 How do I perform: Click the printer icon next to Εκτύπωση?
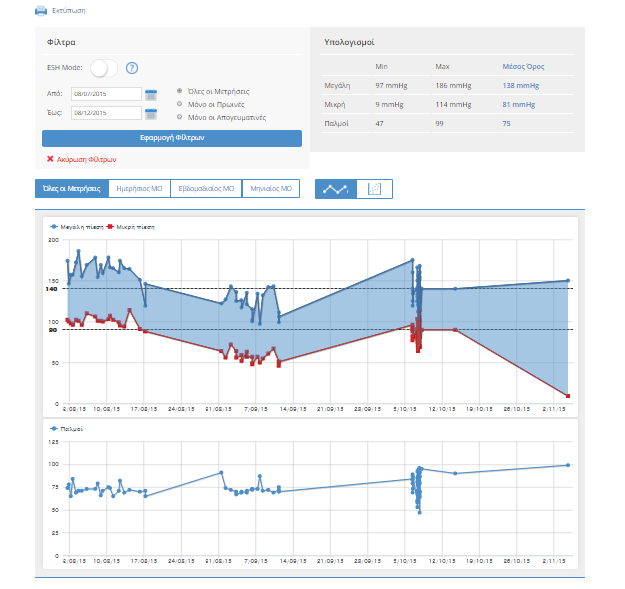(41, 10)
